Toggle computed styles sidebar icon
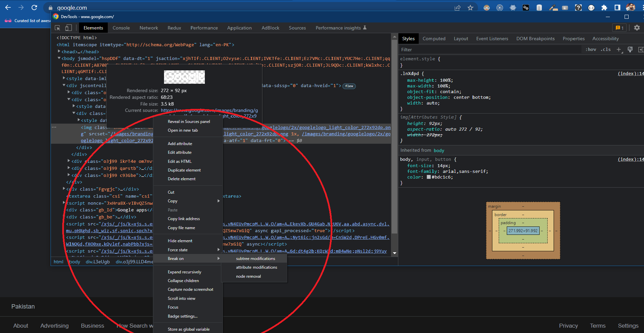The height and width of the screenshot is (333, 644). click(640, 50)
